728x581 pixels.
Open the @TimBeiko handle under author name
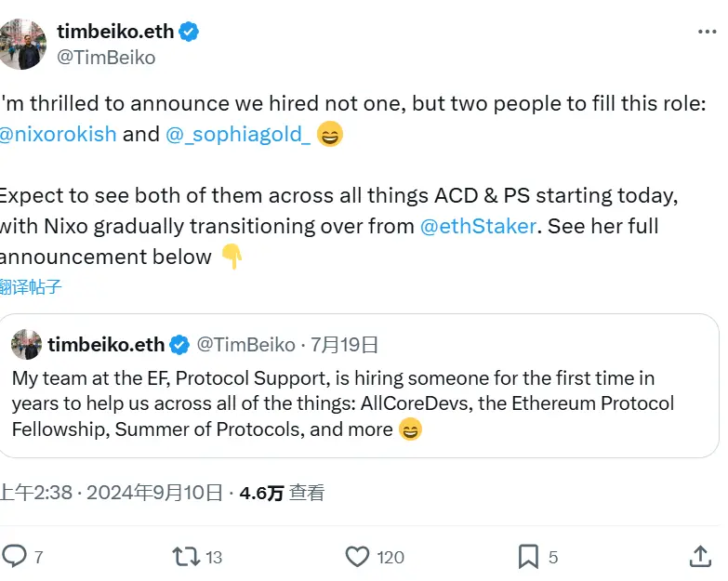click(107, 58)
